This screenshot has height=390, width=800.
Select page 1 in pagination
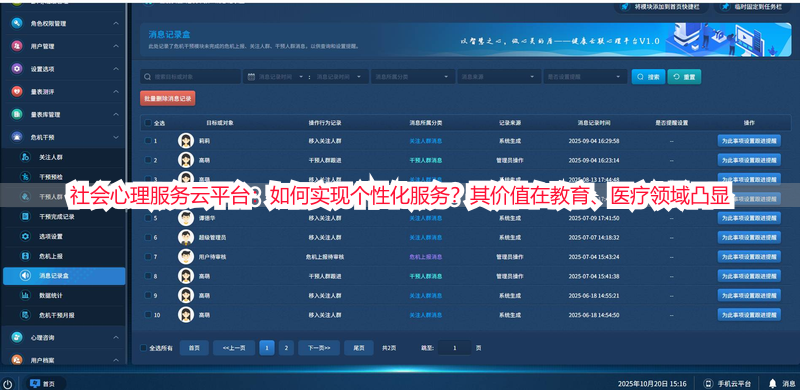point(267,348)
